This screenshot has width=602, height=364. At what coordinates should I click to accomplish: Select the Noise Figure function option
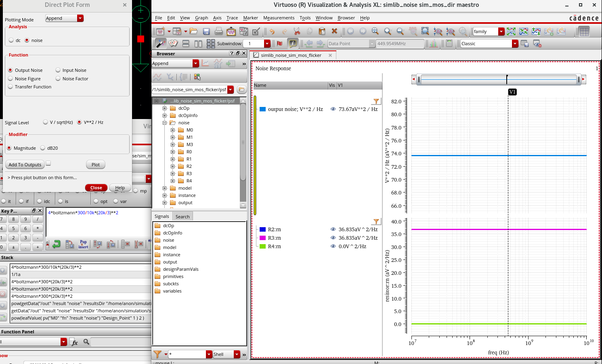10,79
